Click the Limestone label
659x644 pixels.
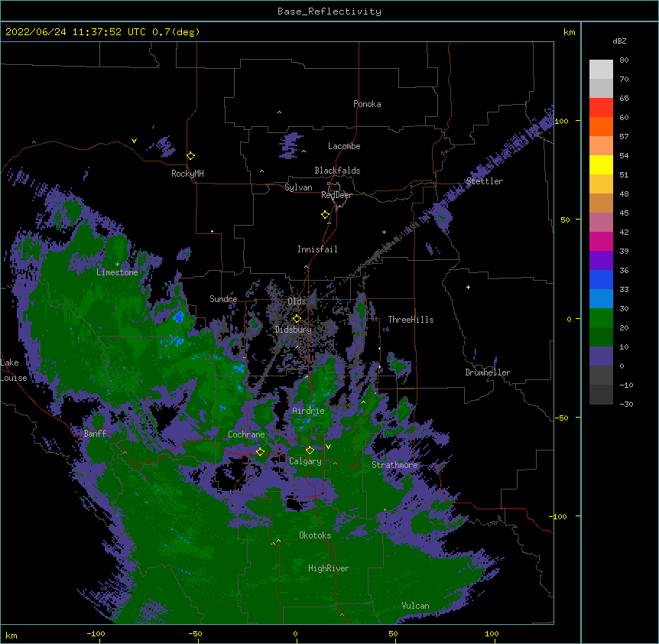tap(117, 272)
